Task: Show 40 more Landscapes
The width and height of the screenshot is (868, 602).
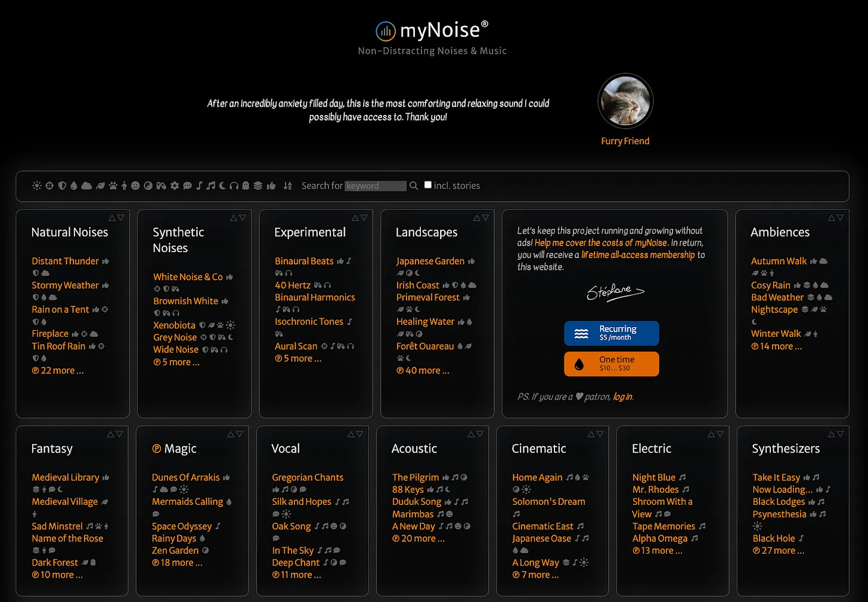Action: pyautogui.click(x=423, y=370)
